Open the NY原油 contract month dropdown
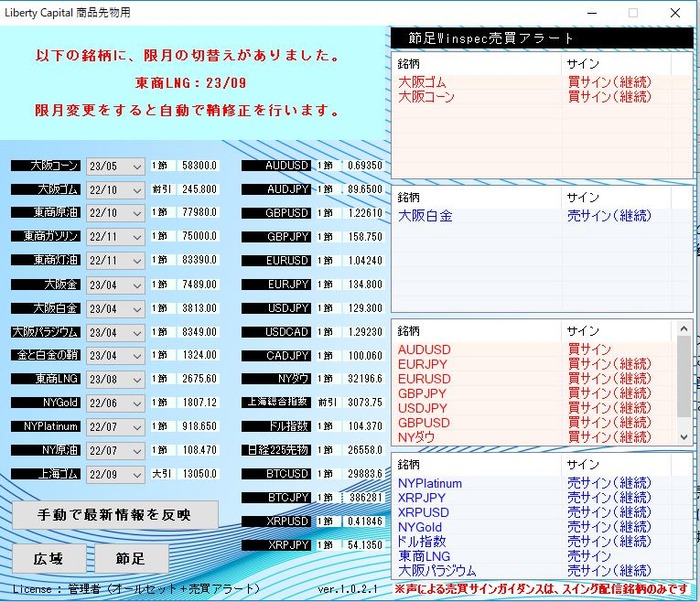This screenshot has height=602, width=700. point(115,451)
